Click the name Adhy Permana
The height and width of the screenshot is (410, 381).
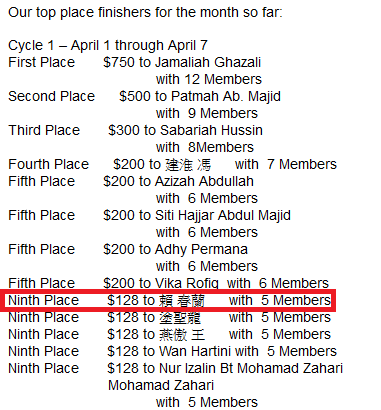click(x=201, y=249)
